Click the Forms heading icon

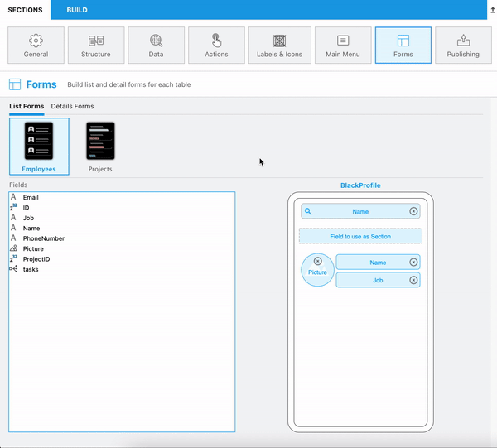pos(15,84)
